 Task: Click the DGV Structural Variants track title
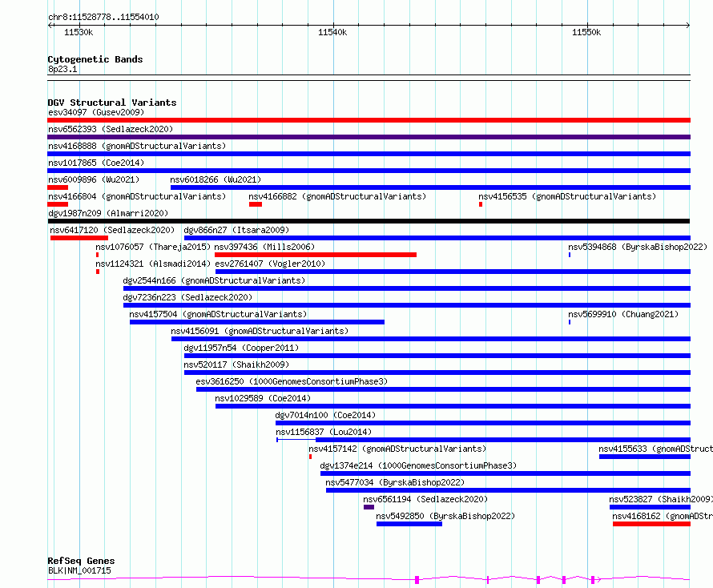click(112, 103)
